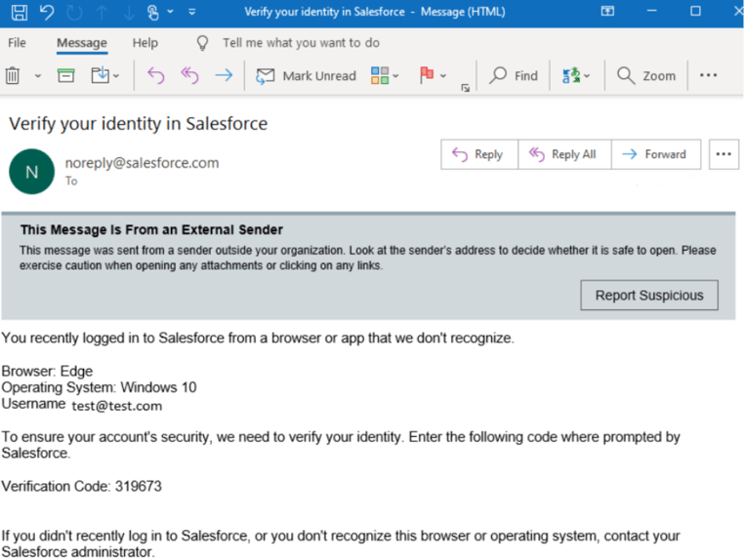Click the Reply button in message header

tap(479, 154)
